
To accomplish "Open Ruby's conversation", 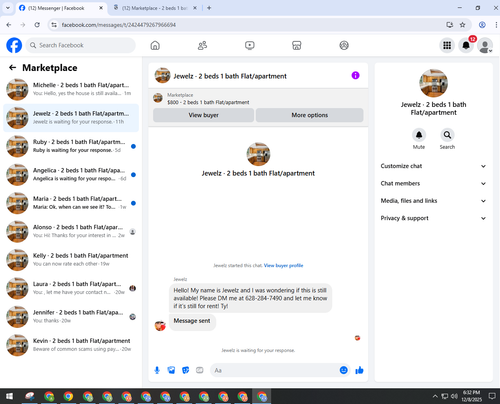I will (71, 146).
